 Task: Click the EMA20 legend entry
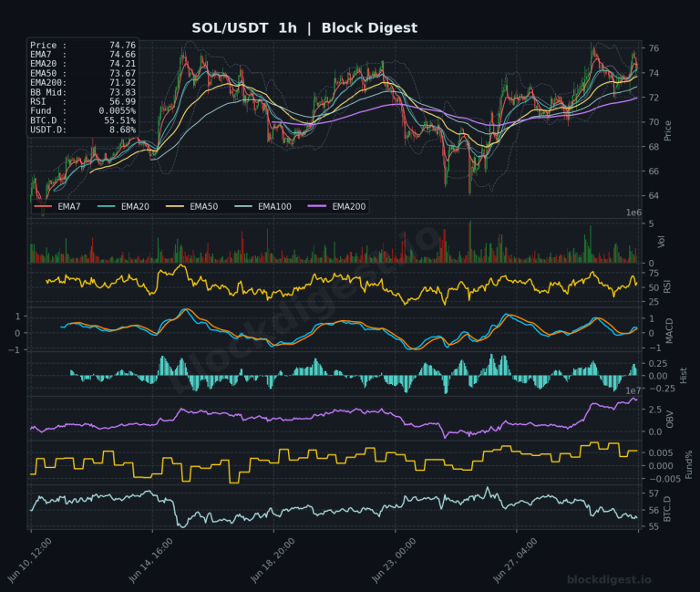pyautogui.click(x=124, y=206)
